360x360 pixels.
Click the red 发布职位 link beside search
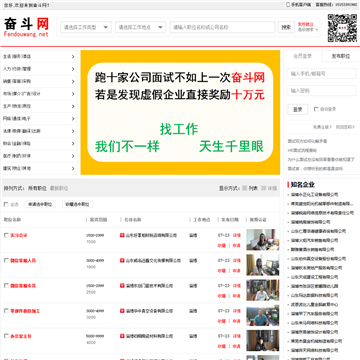click(x=306, y=24)
